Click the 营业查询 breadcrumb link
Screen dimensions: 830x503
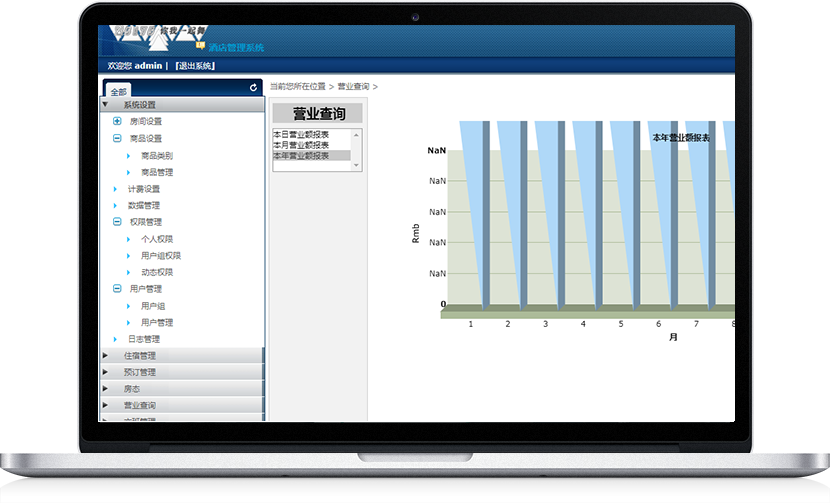tap(353, 87)
